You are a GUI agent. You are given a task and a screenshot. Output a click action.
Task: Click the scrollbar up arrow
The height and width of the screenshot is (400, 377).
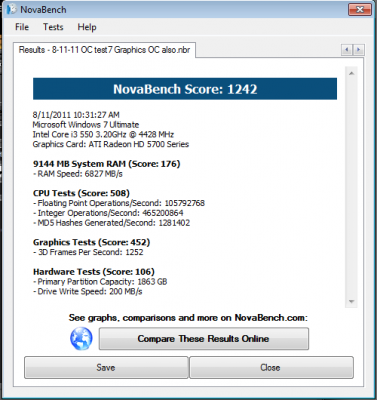click(x=351, y=73)
